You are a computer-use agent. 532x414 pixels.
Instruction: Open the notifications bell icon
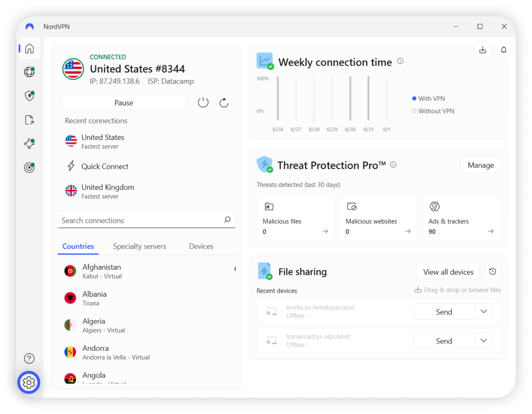(x=504, y=50)
